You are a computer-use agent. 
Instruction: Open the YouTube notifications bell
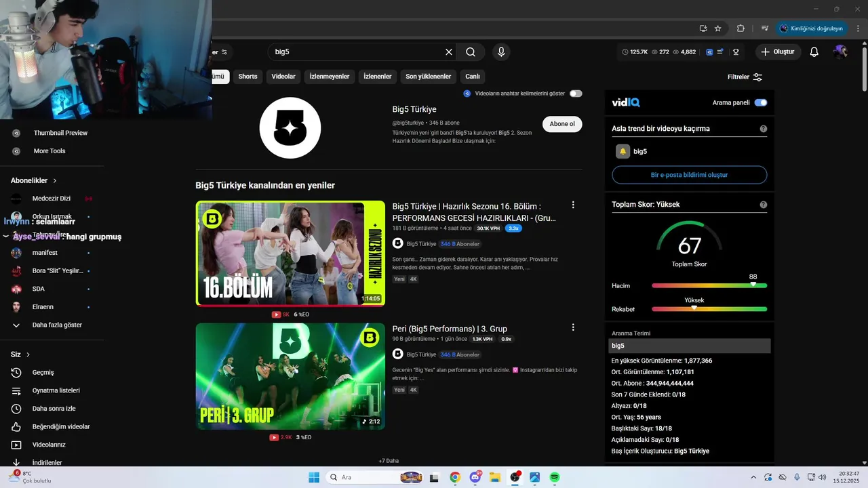814,52
